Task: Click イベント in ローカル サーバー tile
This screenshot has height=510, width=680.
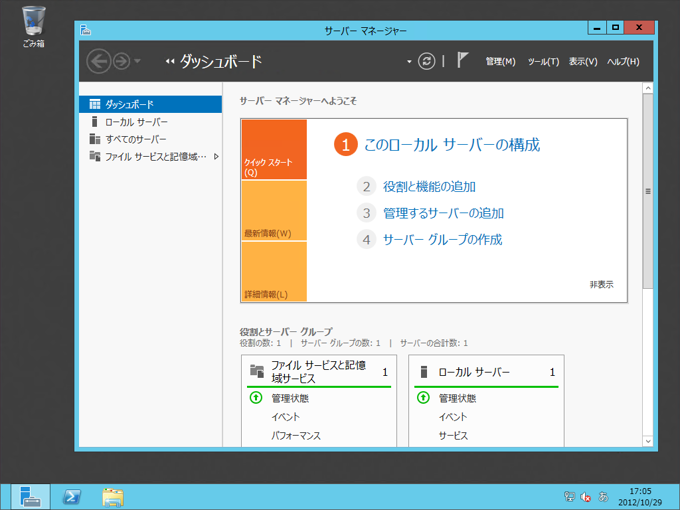Action: [x=453, y=417]
